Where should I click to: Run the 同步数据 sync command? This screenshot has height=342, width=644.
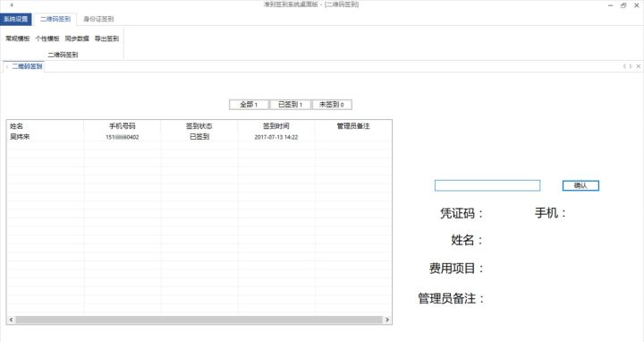[x=77, y=38]
